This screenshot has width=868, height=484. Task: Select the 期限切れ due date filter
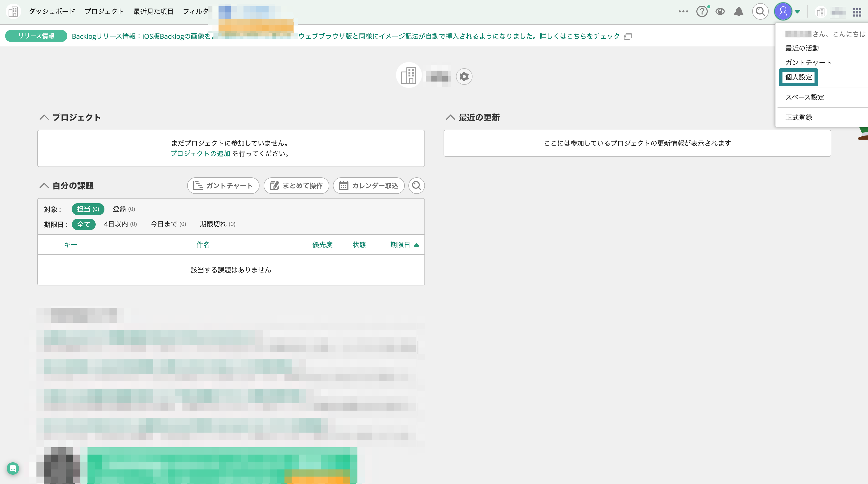click(217, 224)
